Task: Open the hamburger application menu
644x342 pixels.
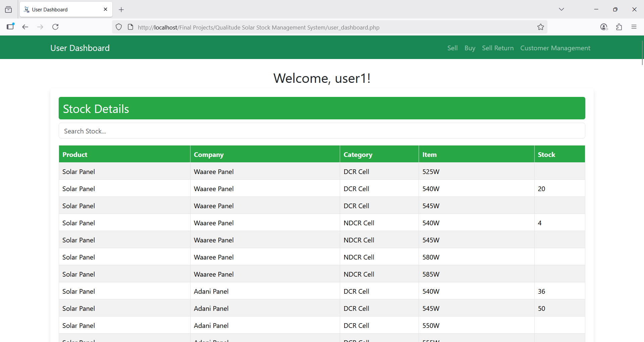Action: click(x=634, y=27)
